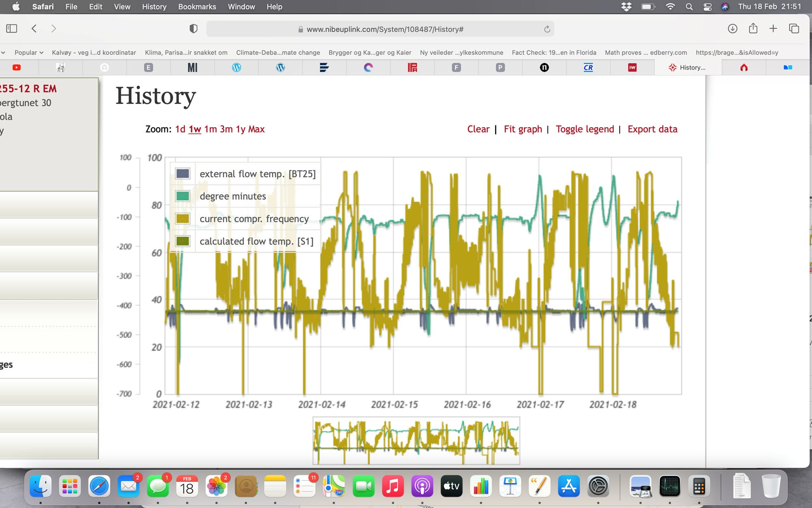Click the '1w' zoom preset button
The width and height of the screenshot is (812, 508).
click(x=194, y=129)
